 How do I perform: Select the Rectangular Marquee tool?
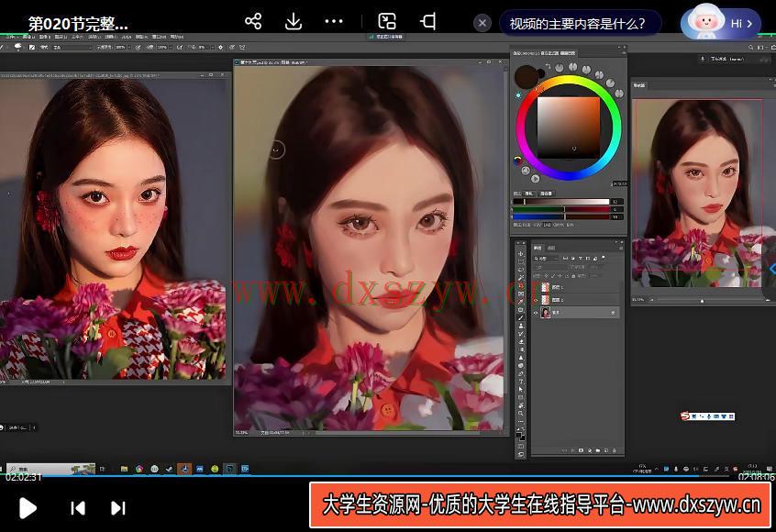point(521,261)
